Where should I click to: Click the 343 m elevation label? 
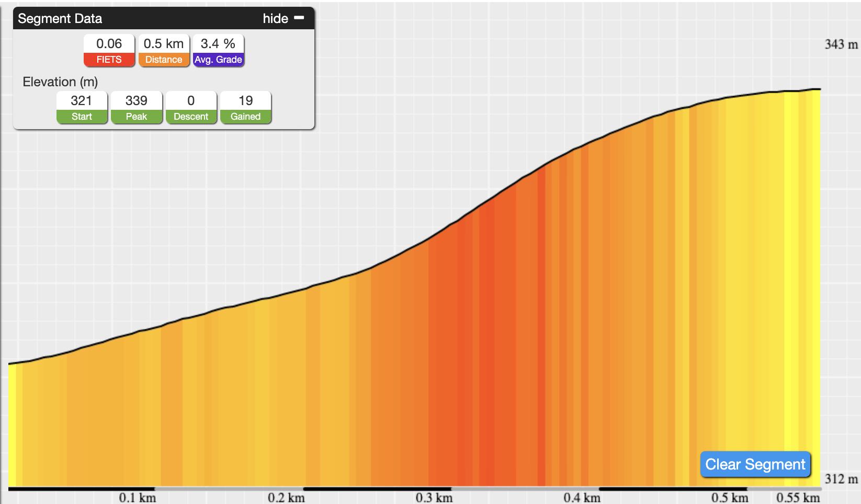click(841, 44)
